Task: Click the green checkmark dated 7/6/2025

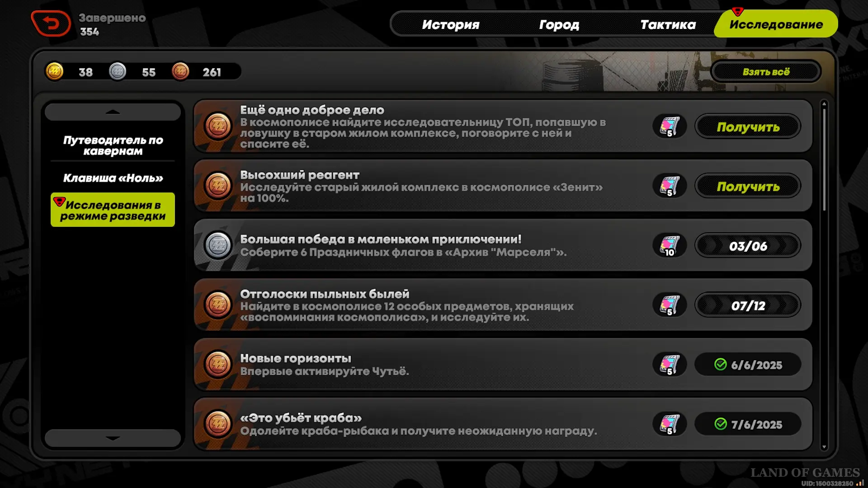Action: click(x=721, y=424)
